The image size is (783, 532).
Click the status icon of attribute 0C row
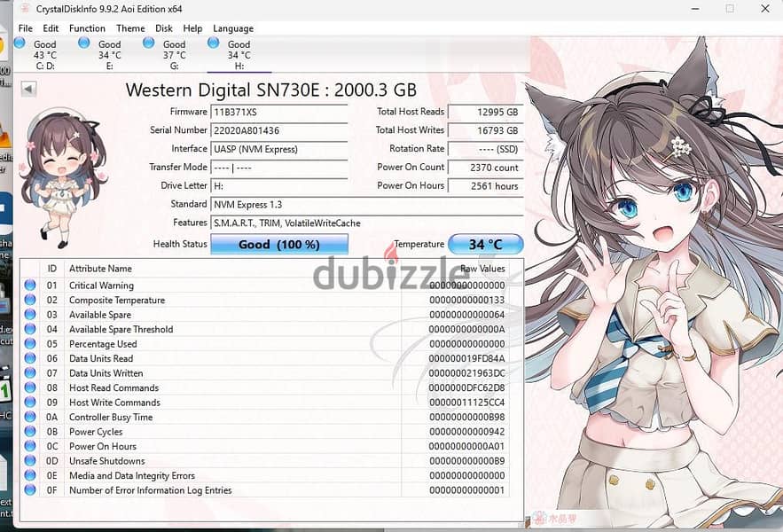(30, 446)
